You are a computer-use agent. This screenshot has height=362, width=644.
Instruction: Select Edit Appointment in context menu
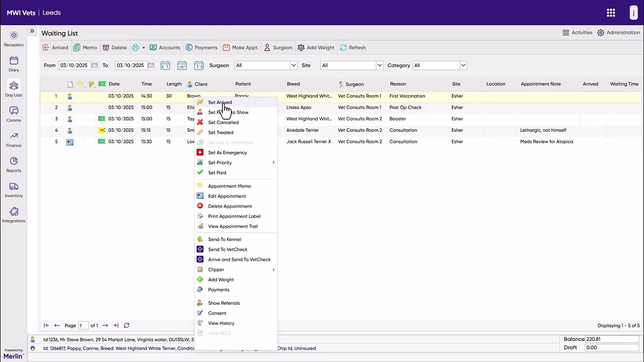(x=235, y=196)
